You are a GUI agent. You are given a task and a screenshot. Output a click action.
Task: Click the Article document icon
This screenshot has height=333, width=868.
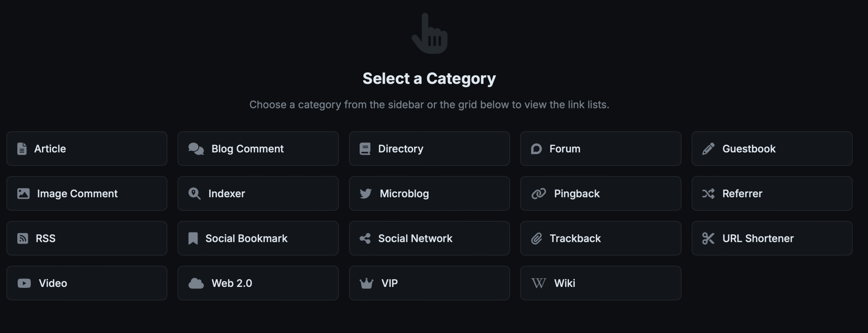pyautogui.click(x=22, y=149)
